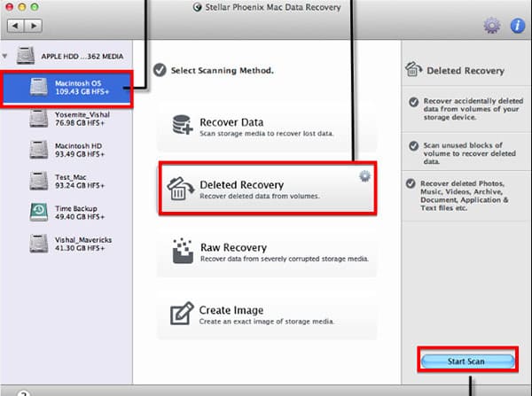The width and height of the screenshot is (532, 396).
Task: Click the Deleted Recovery icon in right panel
Action: pos(413,69)
